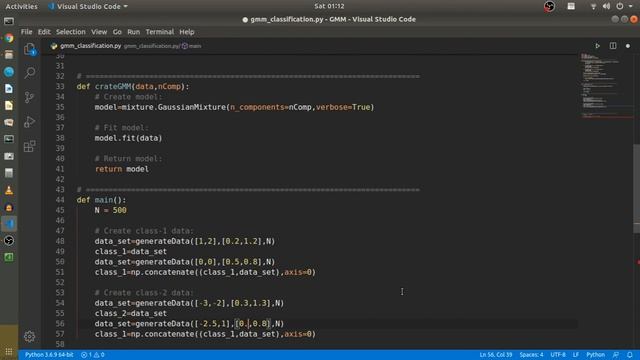Image resolution: width=640 pixels, height=360 pixels.
Task: Run the Python file with the play icon
Action: [597, 46]
